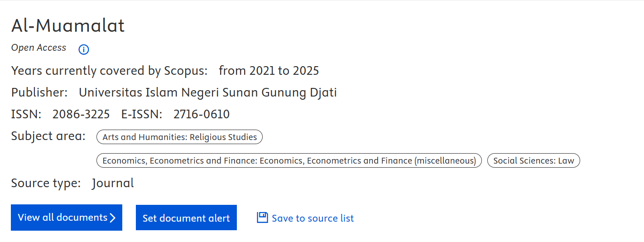
Task: Select the Arts and Humanities: Religious Studies tag
Action: 179,137
